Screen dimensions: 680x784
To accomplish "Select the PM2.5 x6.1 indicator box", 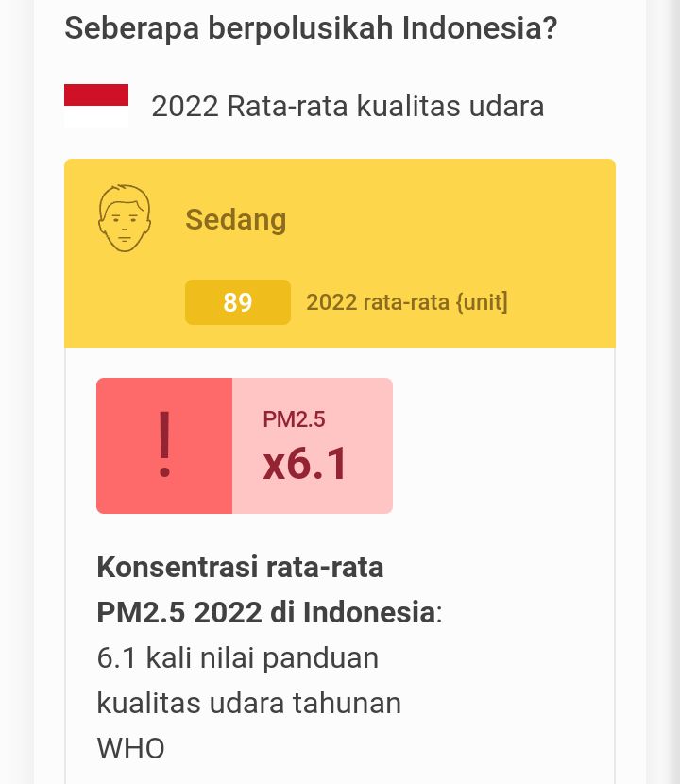I will click(245, 446).
